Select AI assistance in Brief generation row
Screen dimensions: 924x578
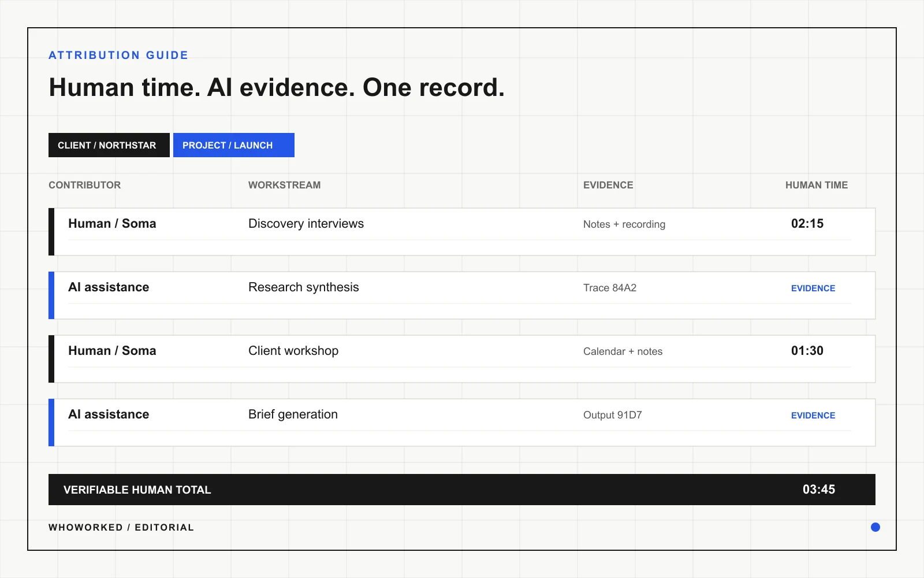tap(109, 414)
